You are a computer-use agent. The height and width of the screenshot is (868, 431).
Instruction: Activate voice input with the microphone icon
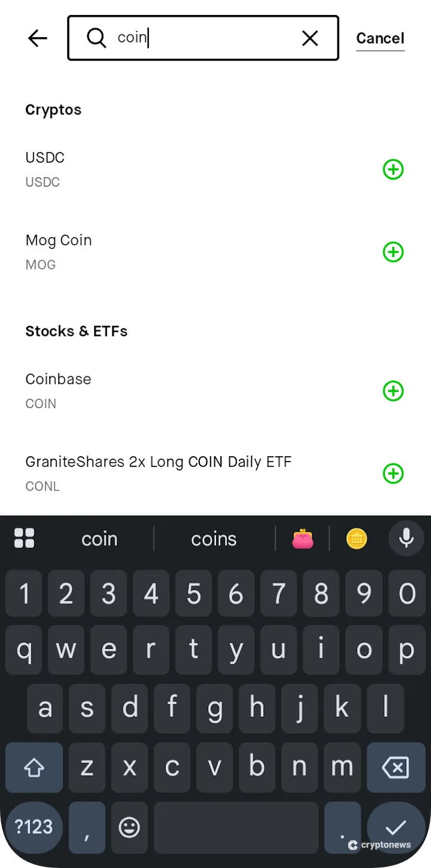tap(406, 538)
